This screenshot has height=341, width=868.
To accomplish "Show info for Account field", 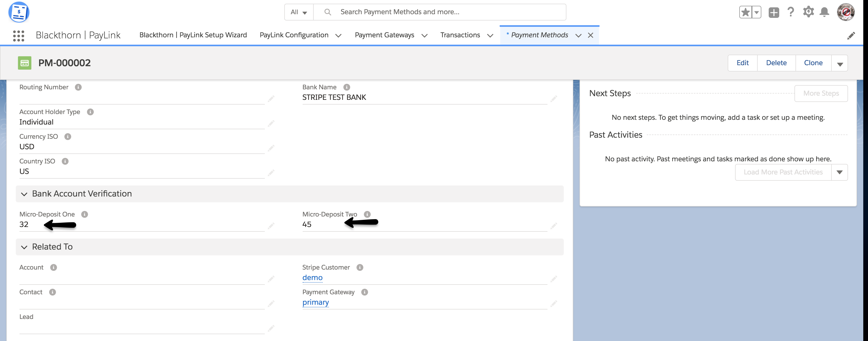I will point(53,267).
